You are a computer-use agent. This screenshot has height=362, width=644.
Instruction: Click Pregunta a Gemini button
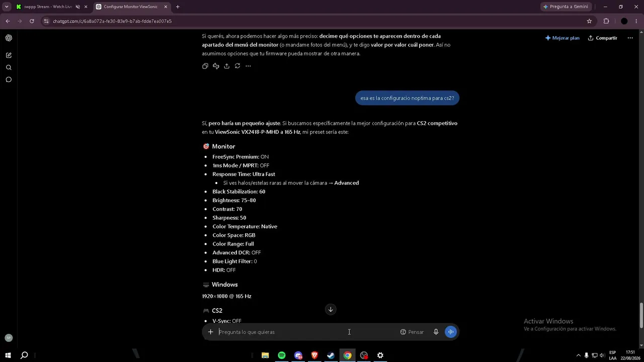coord(567,7)
